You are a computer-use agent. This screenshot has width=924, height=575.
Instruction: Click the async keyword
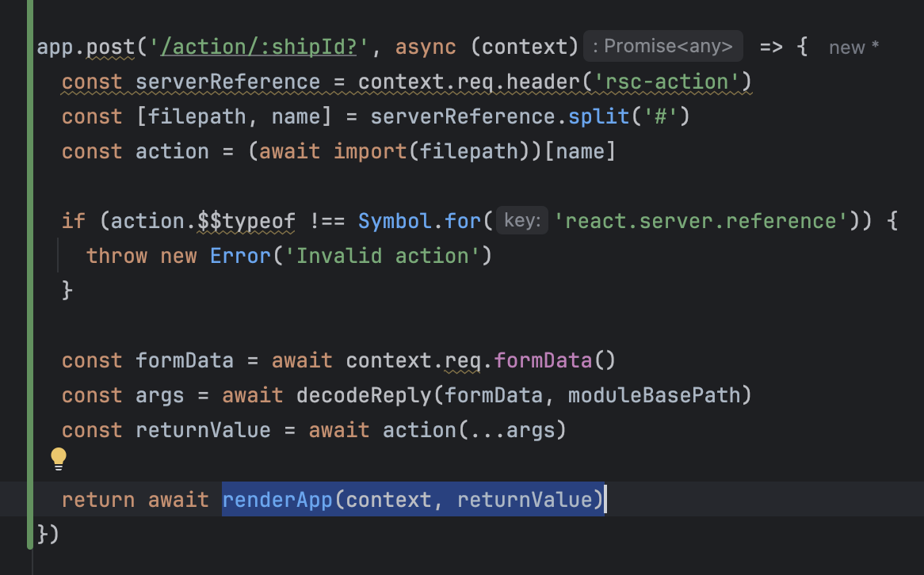coord(426,47)
